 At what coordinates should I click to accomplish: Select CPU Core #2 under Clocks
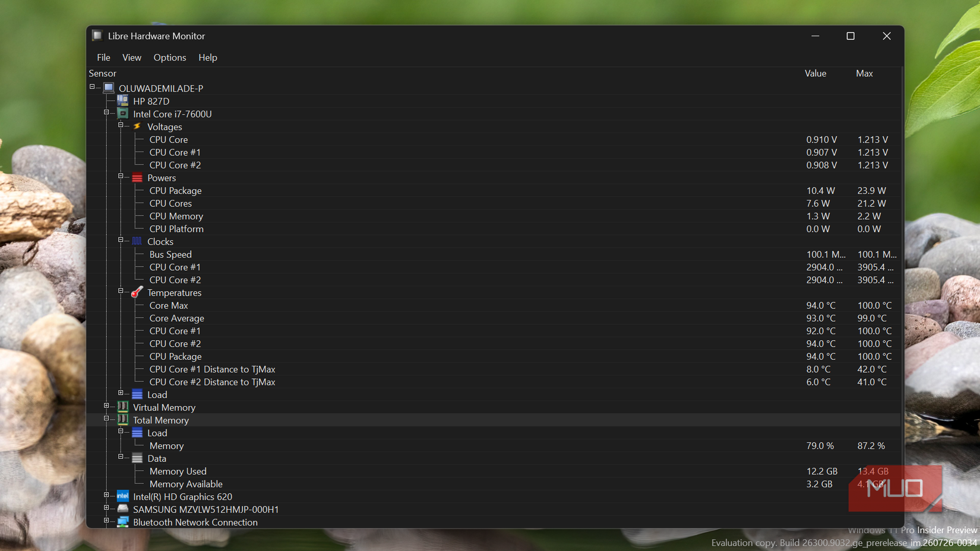(494, 280)
